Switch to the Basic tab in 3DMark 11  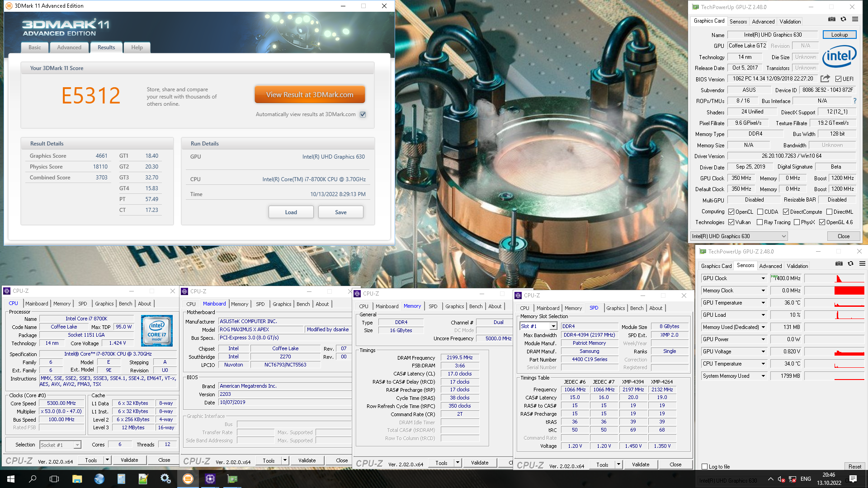pyautogui.click(x=35, y=47)
